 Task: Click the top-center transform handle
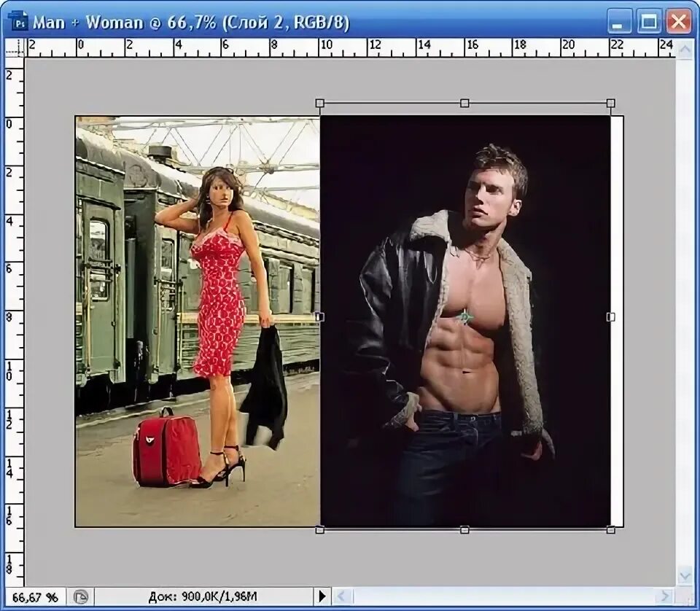(464, 103)
